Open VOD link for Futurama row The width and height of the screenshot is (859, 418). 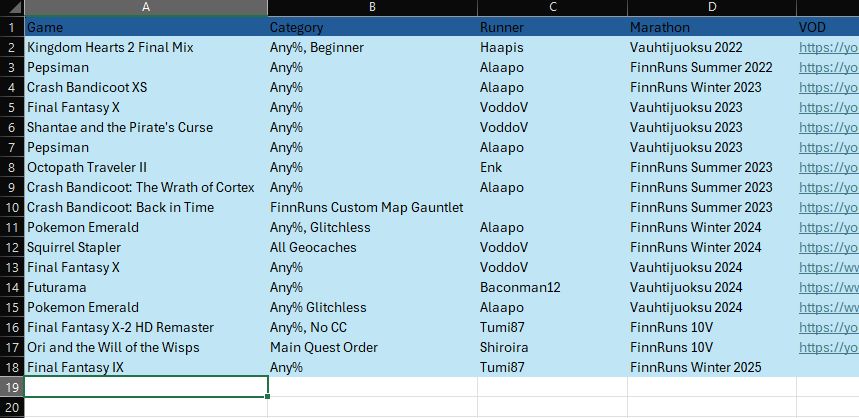point(828,288)
